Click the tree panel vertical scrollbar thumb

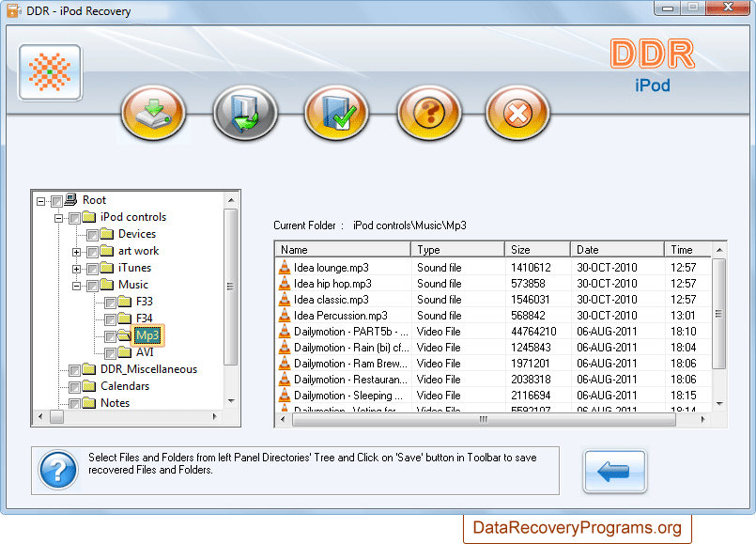[x=230, y=287]
